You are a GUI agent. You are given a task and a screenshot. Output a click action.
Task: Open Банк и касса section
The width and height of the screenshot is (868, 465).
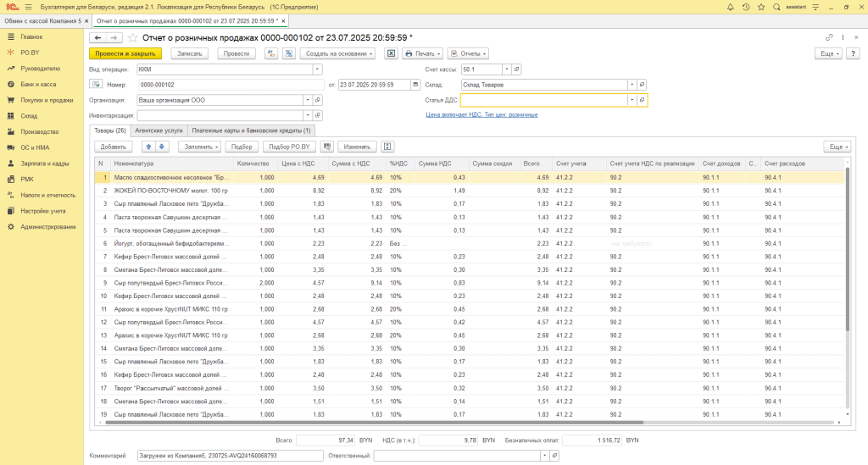coord(38,84)
